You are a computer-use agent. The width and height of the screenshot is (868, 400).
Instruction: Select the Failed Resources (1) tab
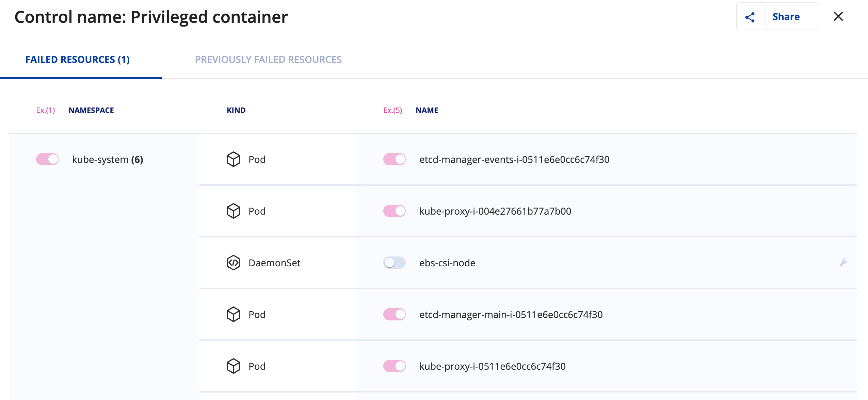(78, 60)
